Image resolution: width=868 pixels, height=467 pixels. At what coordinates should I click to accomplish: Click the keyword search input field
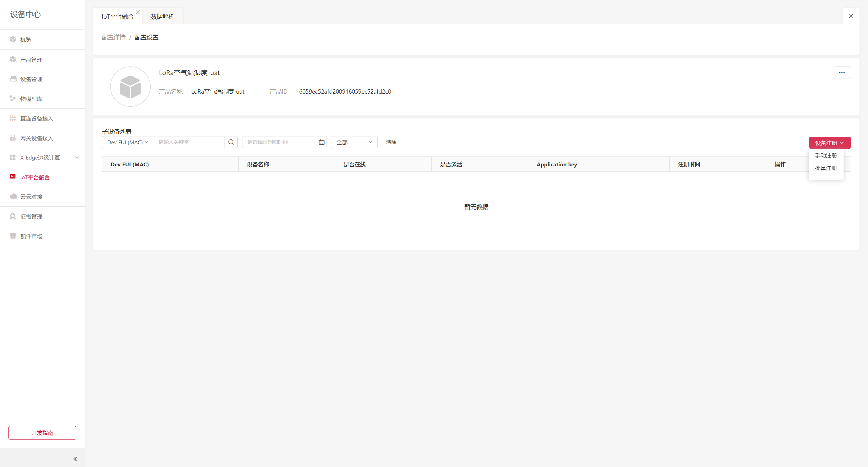pyautogui.click(x=189, y=142)
